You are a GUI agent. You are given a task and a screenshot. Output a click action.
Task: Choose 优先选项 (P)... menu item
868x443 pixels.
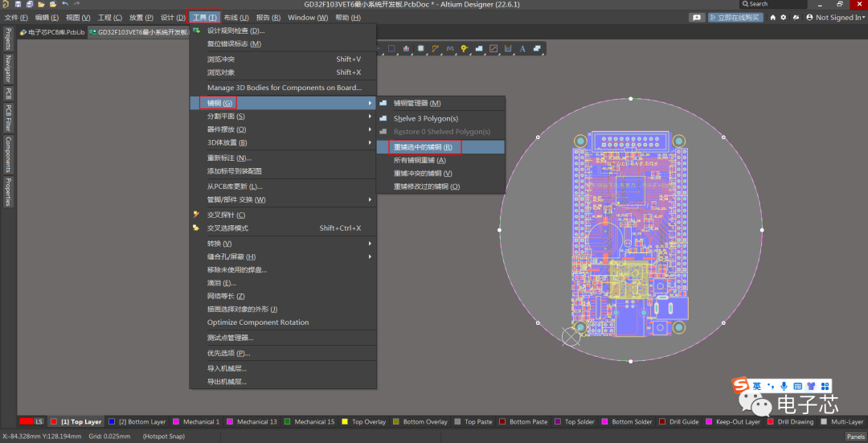click(283, 353)
